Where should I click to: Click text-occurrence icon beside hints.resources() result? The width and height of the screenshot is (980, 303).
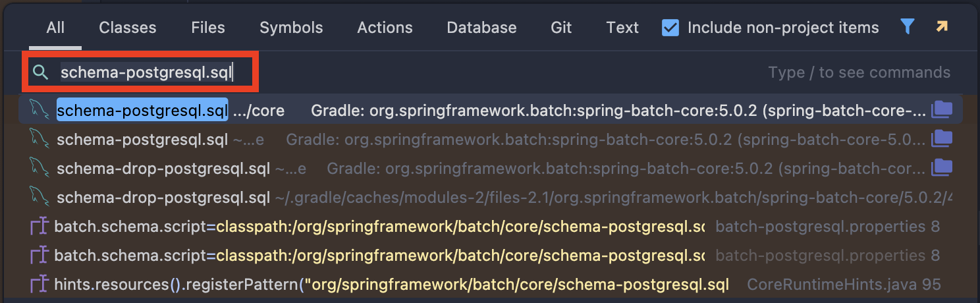[40, 285]
